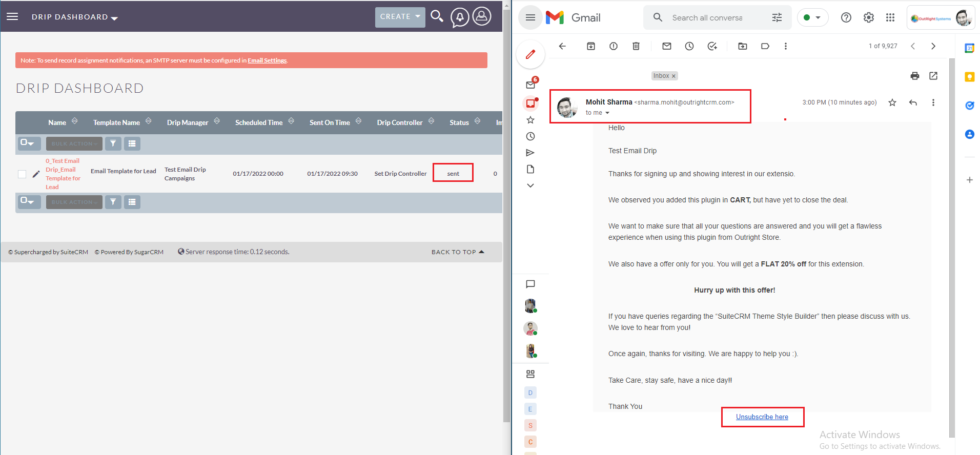Open the Email Settings link

click(267, 60)
